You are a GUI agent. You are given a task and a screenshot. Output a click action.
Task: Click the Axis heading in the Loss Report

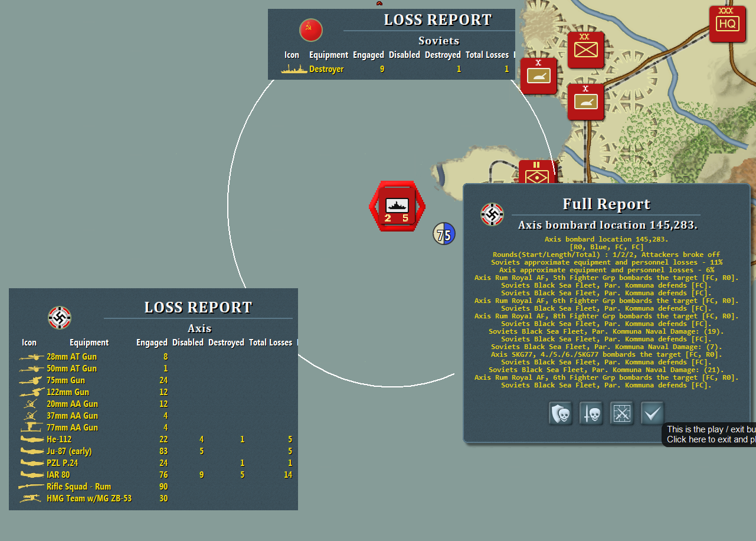coord(199,328)
